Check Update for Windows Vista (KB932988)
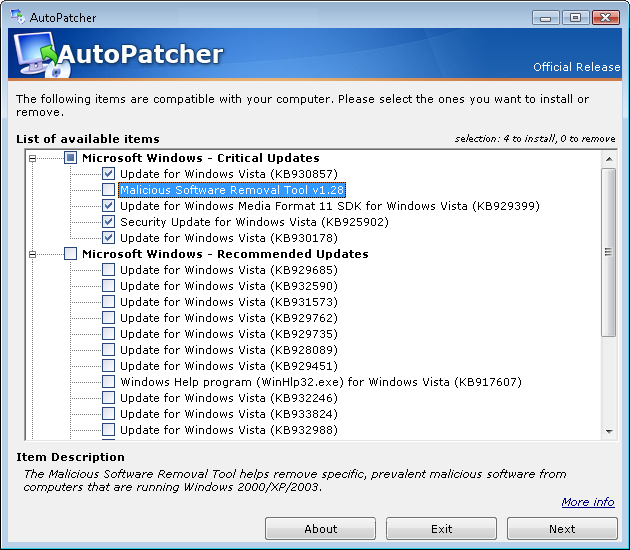The image size is (630, 550). click(x=108, y=430)
